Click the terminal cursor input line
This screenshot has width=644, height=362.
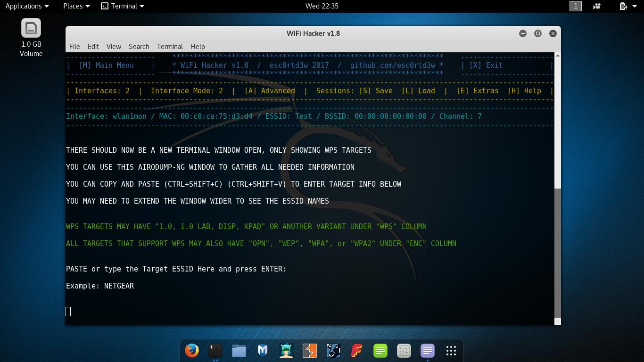tap(68, 311)
